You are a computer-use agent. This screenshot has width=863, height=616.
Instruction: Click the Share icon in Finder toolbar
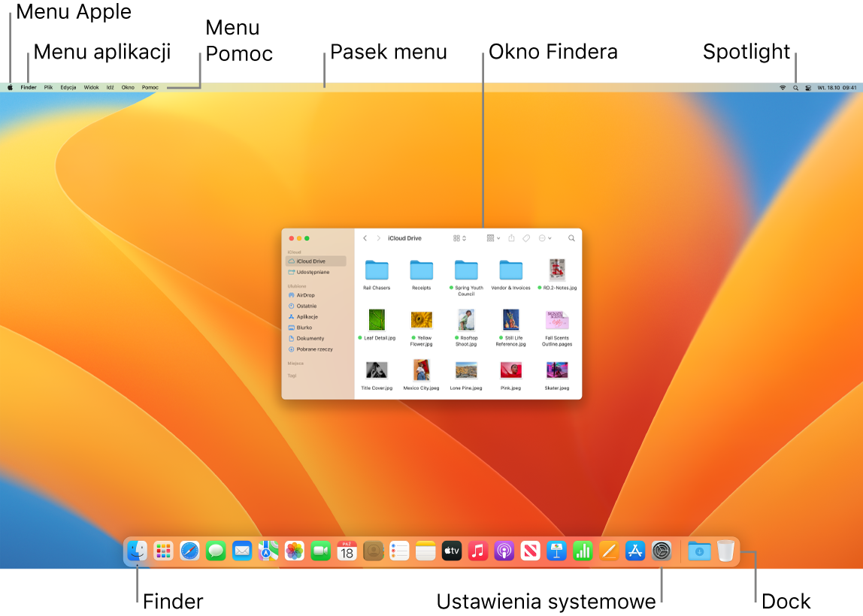(511, 237)
